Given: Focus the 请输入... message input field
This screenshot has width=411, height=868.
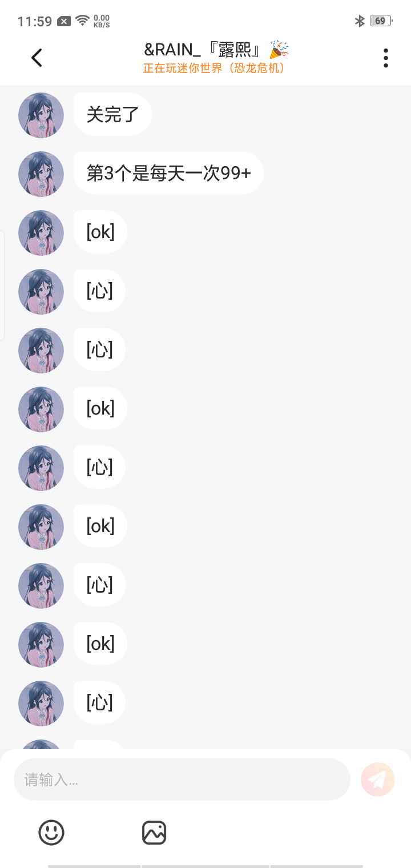Looking at the screenshot, I should (182, 779).
